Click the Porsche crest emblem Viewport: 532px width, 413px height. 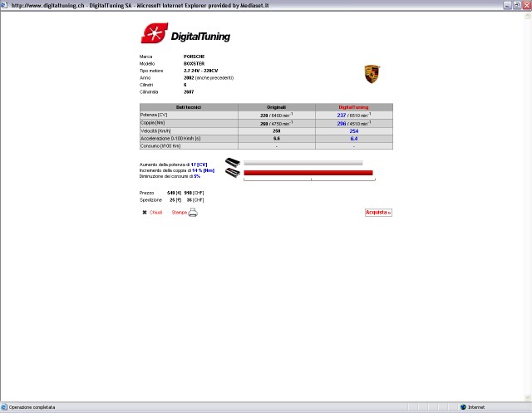[372, 74]
